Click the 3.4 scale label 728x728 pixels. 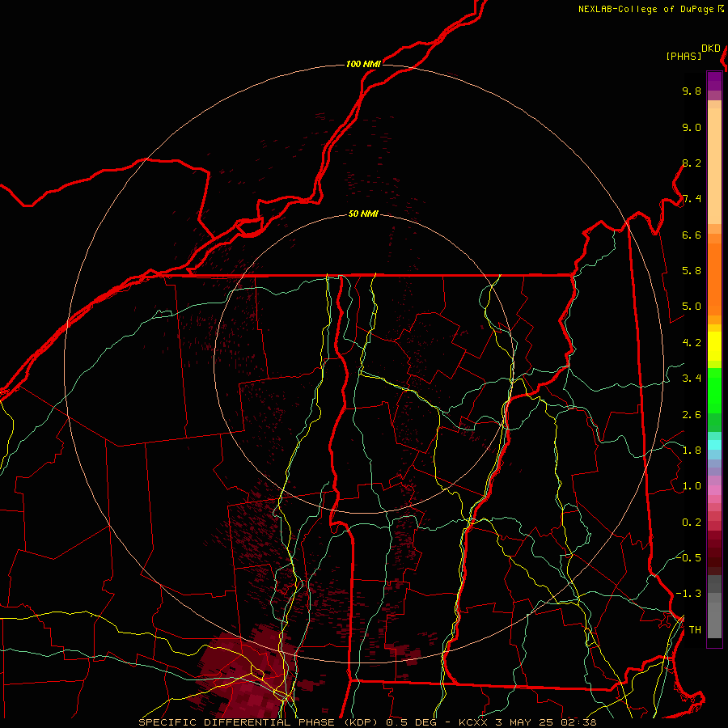pyautogui.click(x=692, y=379)
